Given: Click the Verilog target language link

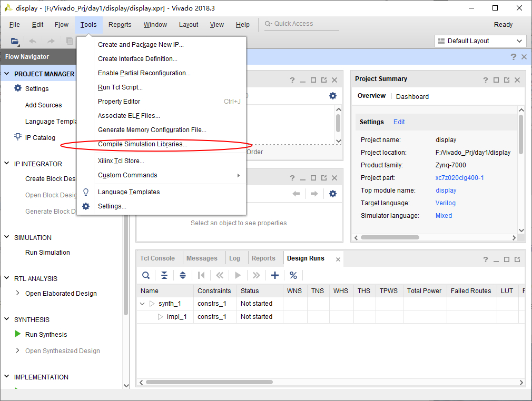Looking at the screenshot, I should (446, 203).
